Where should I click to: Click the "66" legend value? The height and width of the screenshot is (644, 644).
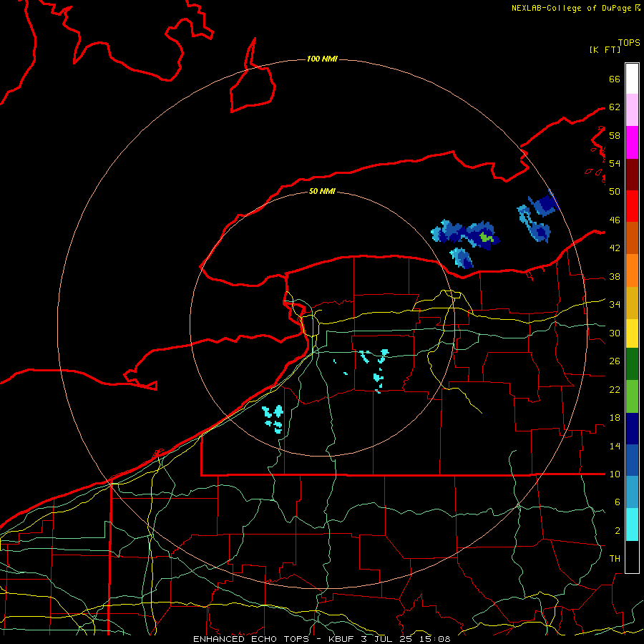pos(615,79)
